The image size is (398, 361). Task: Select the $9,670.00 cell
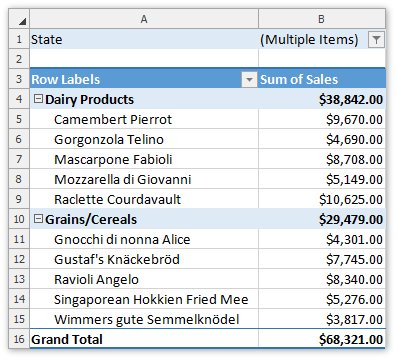(x=322, y=119)
